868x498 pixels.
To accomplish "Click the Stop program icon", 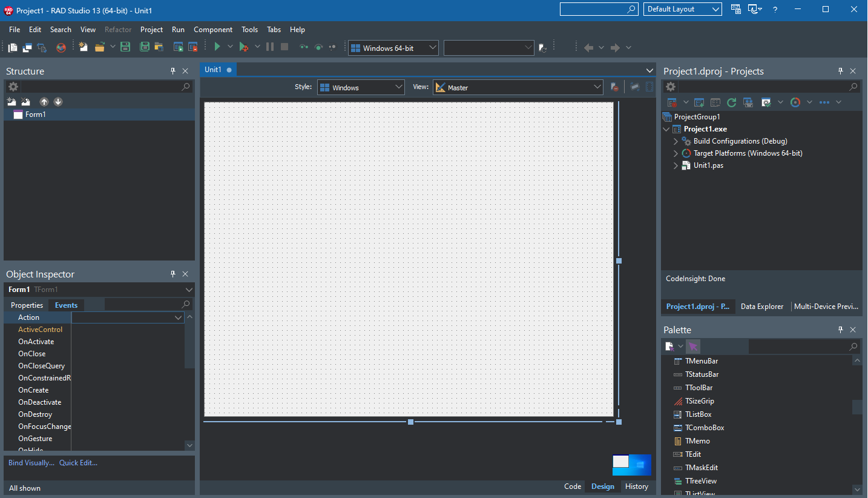I will pyautogui.click(x=284, y=47).
